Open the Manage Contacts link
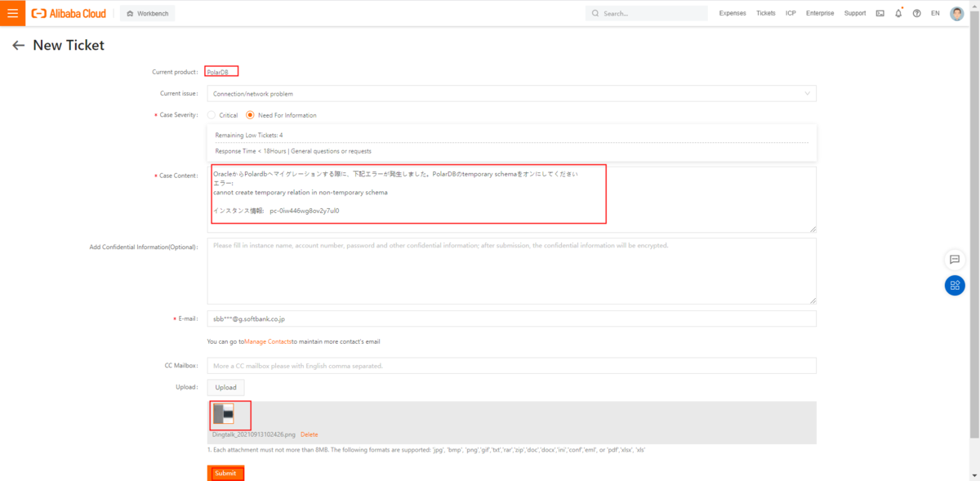This screenshot has height=481, width=980. tap(267, 341)
